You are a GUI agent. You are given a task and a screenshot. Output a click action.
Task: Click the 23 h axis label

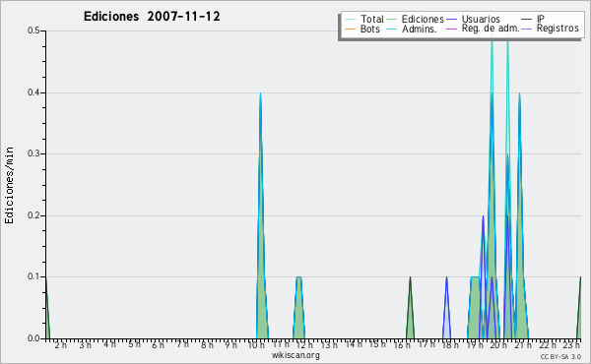(571, 344)
